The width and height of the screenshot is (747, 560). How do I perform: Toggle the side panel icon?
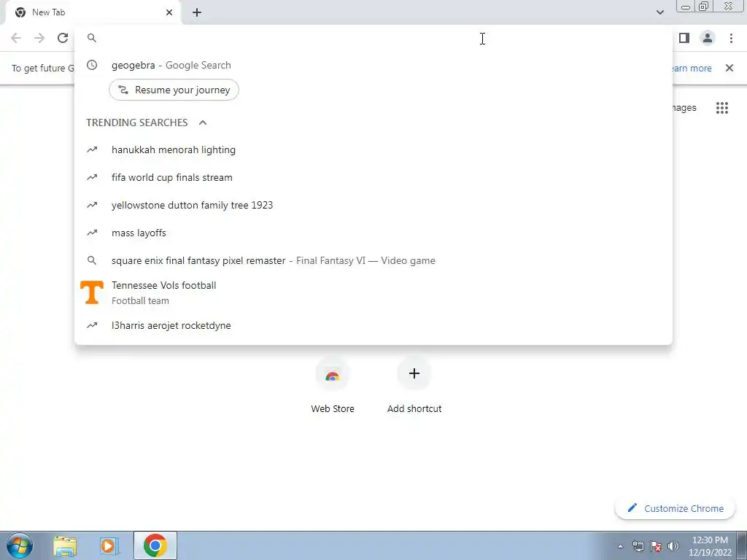pos(684,38)
